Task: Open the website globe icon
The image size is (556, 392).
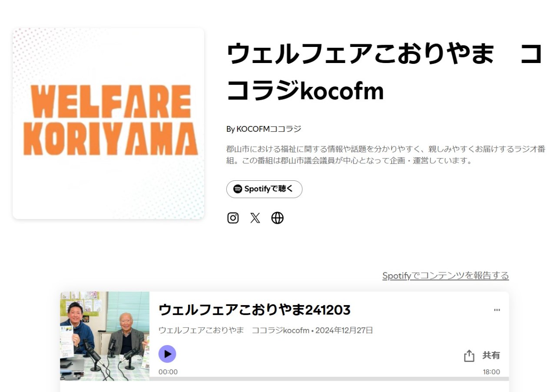Action: pyautogui.click(x=277, y=218)
